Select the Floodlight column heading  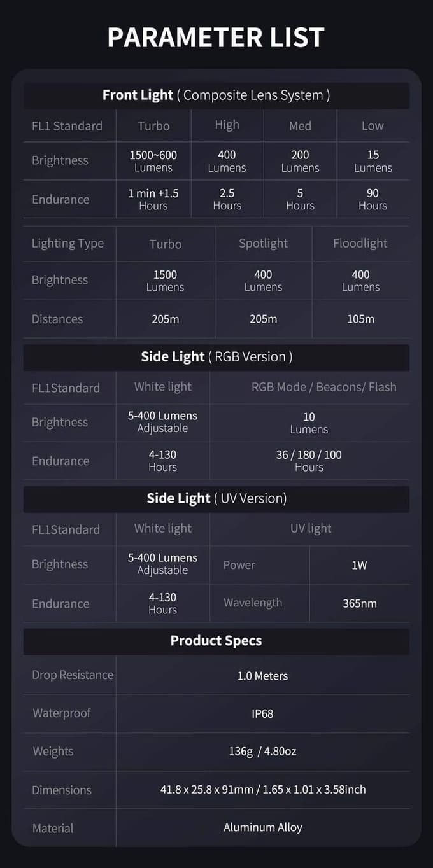pyautogui.click(x=360, y=243)
